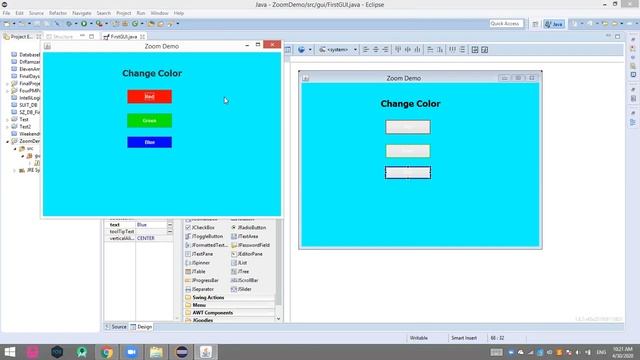The width and height of the screenshot is (640, 360).
Task: Click the palette vertical scrollbar down arrow
Action: point(278,319)
